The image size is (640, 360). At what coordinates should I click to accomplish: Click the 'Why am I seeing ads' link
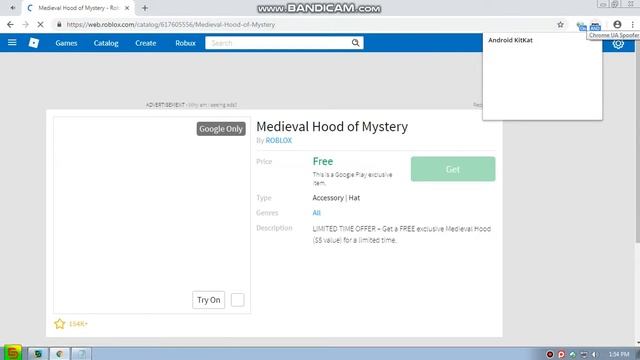[x=213, y=105]
